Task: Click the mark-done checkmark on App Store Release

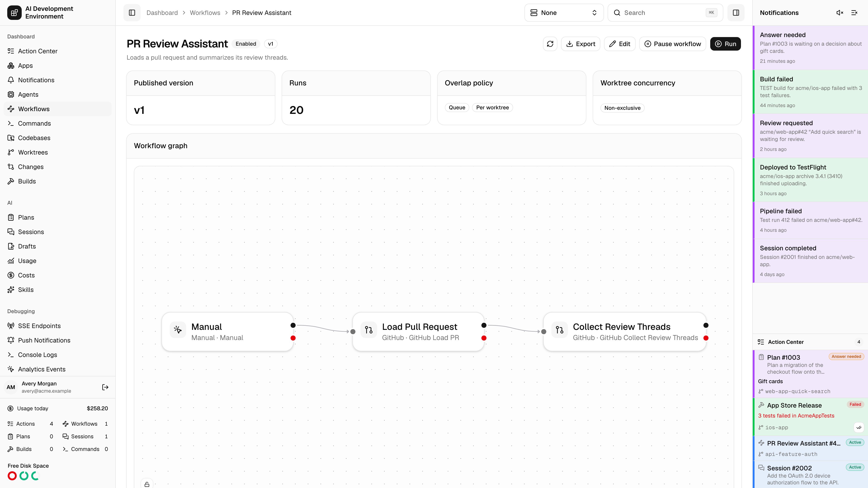Action: coord(859,427)
